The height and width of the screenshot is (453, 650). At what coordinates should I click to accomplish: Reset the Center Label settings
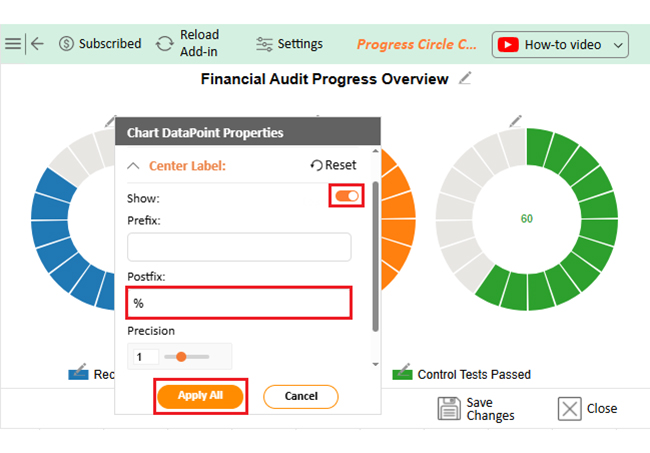[333, 166]
